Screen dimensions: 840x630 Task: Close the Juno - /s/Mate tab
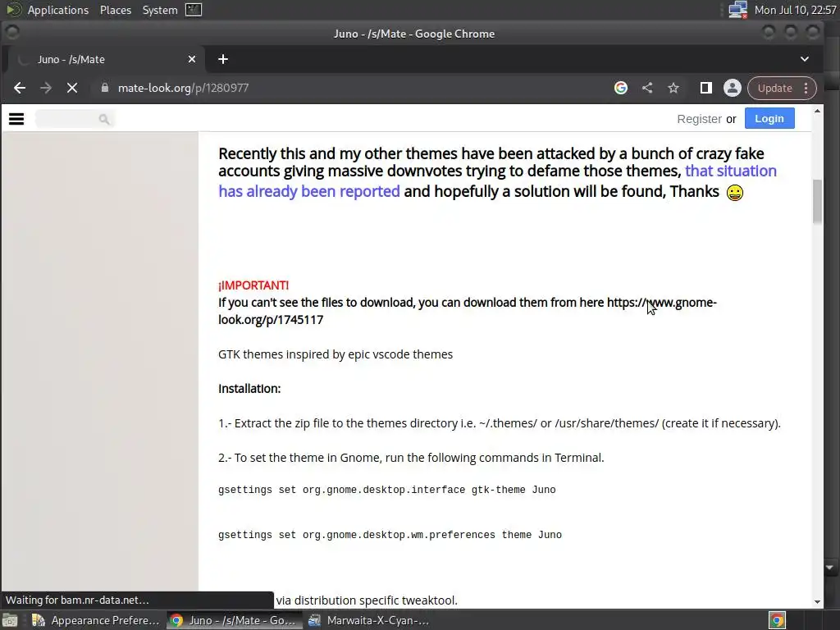(x=192, y=59)
